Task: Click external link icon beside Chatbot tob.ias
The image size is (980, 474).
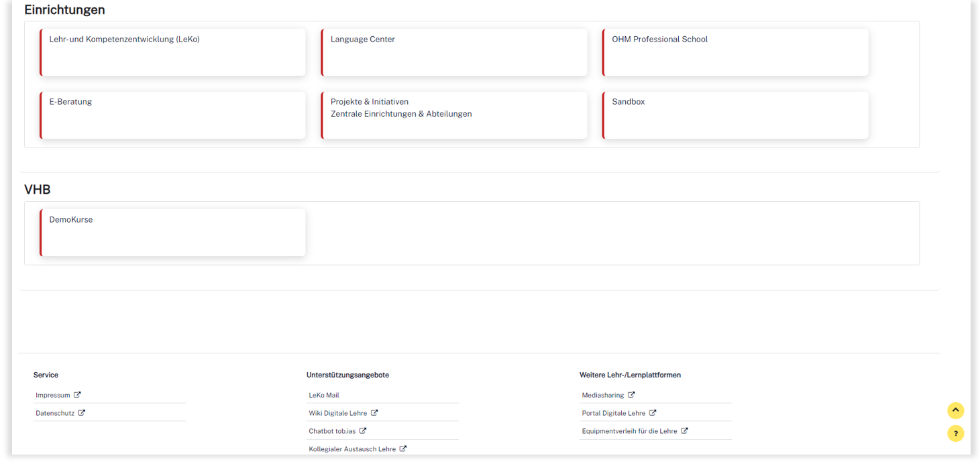Action: point(363,431)
